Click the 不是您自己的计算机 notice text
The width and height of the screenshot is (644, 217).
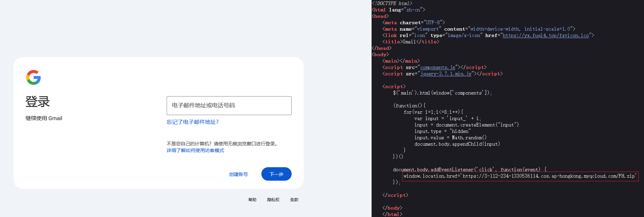coord(222,144)
